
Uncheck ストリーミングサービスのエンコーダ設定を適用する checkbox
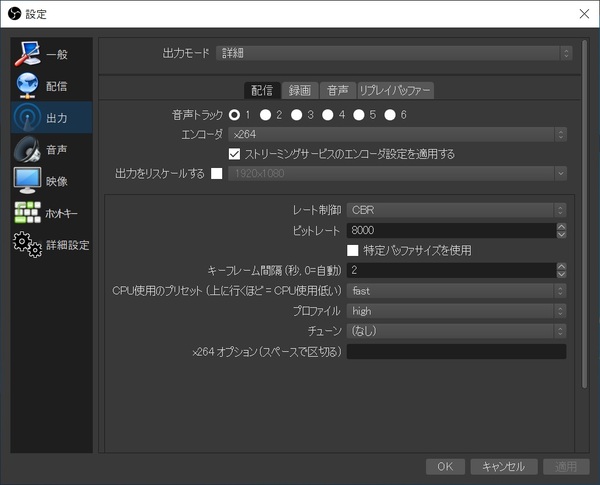tap(235, 154)
